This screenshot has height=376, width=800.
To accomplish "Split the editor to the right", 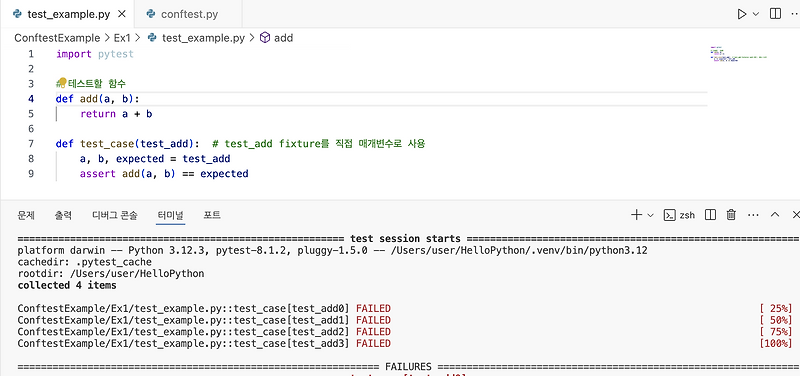I will tap(775, 14).
